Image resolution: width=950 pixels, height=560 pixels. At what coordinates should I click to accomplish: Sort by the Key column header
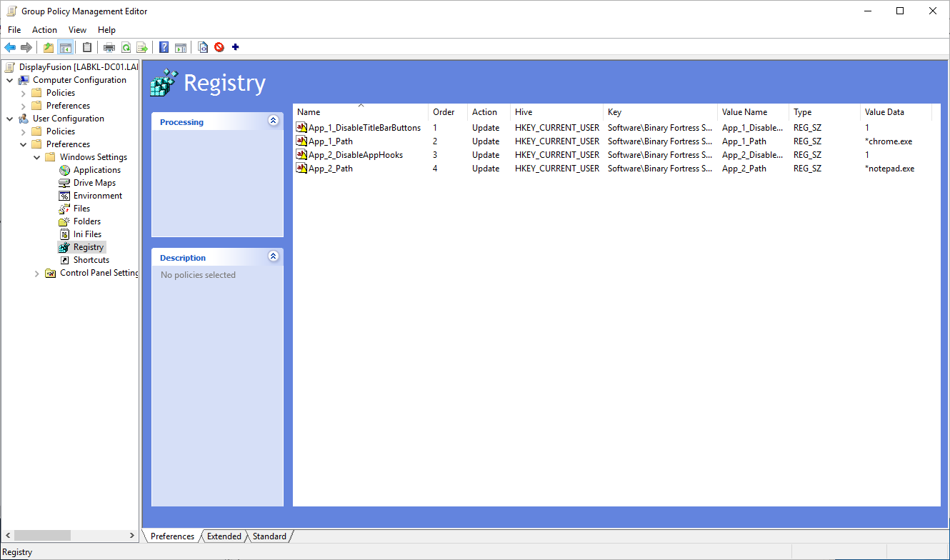coord(661,112)
